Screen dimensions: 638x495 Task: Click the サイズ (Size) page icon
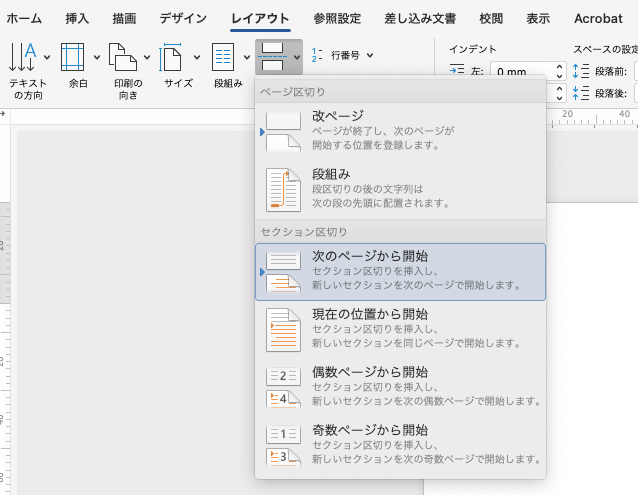[x=173, y=57]
